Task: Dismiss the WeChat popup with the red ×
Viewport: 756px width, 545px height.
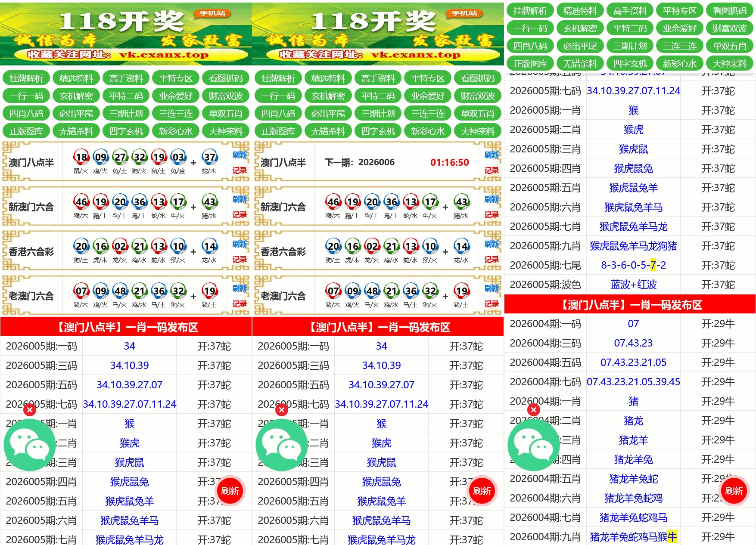Action: 29,410
